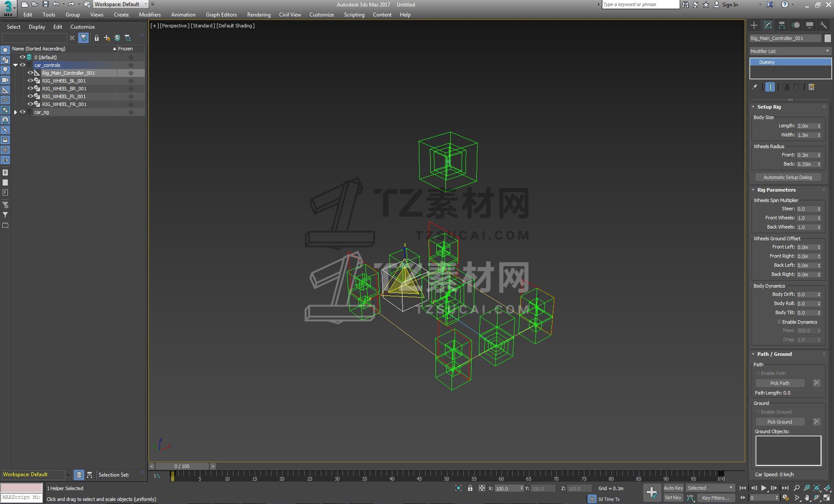Click the Play Animation button
Image resolution: width=834 pixels, height=504 pixels.
tap(764, 488)
